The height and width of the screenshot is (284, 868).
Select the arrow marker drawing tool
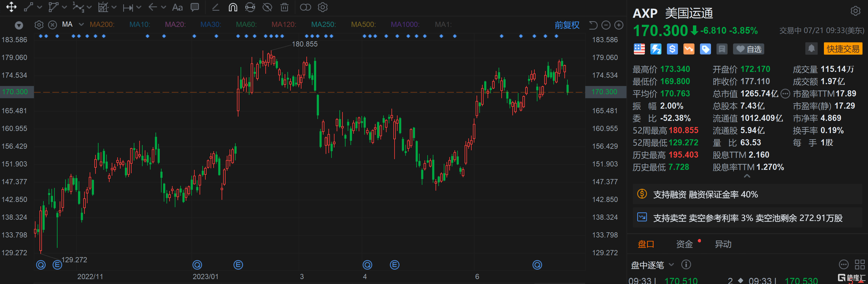153,7
